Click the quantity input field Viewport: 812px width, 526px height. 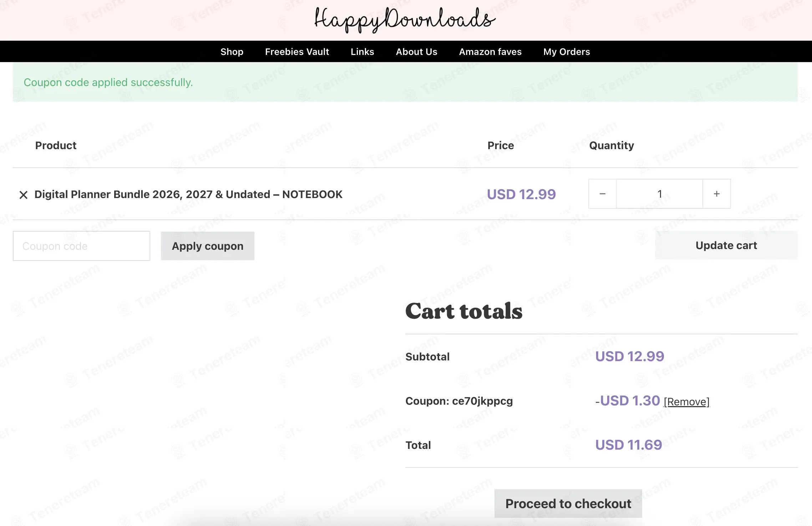tap(660, 194)
